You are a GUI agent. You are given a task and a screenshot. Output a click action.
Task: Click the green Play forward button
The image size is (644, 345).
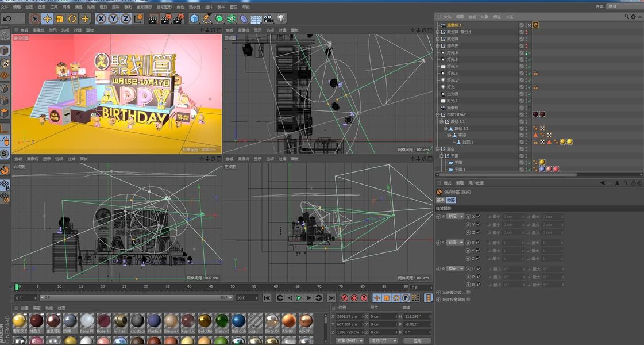(x=299, y=298)
